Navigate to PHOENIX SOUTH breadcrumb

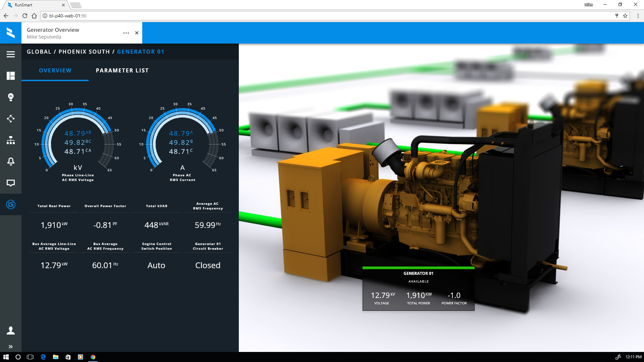tap(84, 52)
